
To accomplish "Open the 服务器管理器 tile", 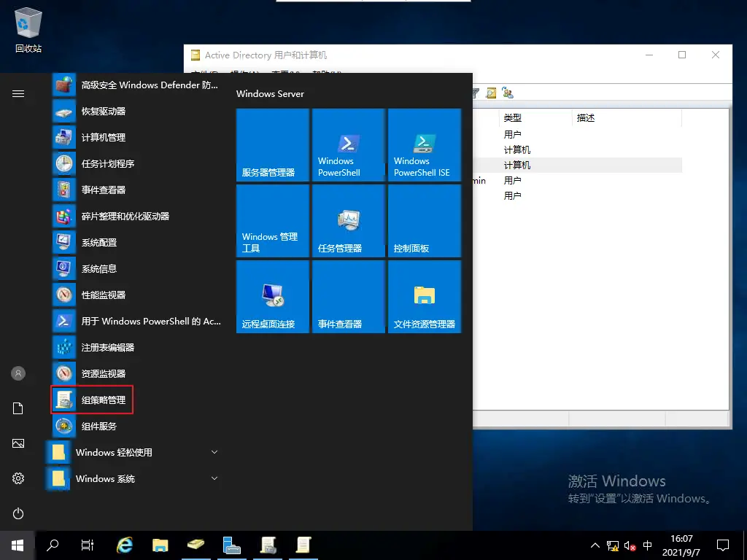I will click(x=272, y=144).
